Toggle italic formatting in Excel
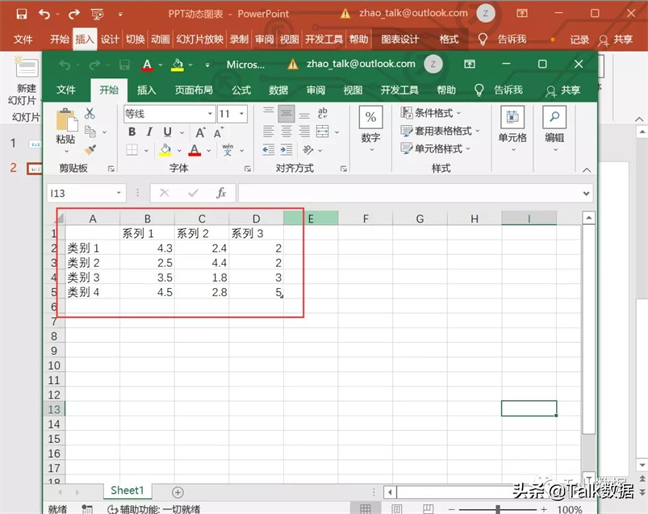The height and width of the screenshot is (514, 648). click(149, 132)
